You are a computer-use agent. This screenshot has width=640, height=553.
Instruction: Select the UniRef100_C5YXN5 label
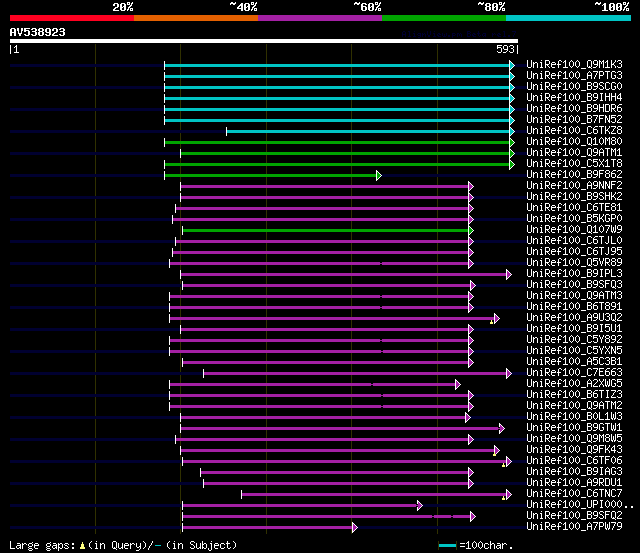coord(574,351)
